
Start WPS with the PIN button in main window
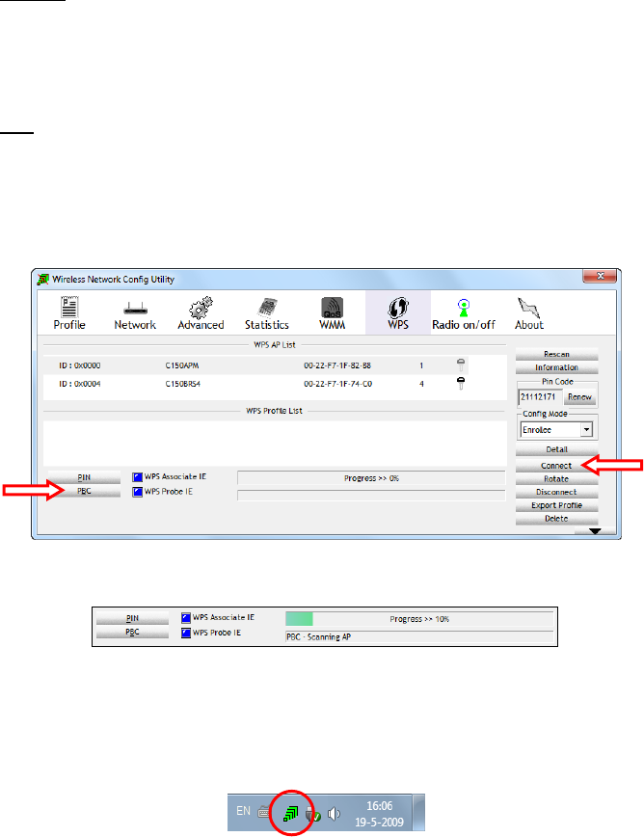point(84,477)
